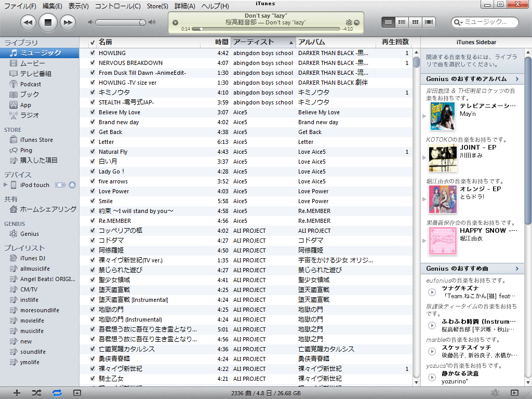Expand the May'n album recommendation arrow

(424, 116)
